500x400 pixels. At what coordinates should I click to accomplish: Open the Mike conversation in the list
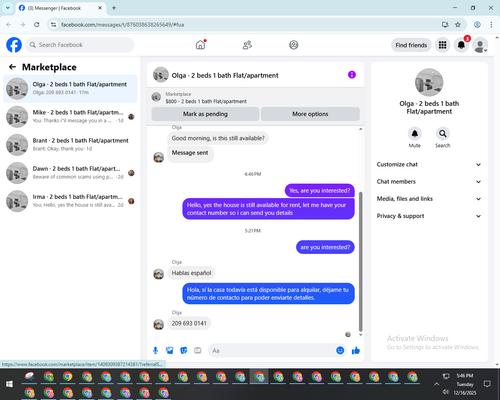70,117
